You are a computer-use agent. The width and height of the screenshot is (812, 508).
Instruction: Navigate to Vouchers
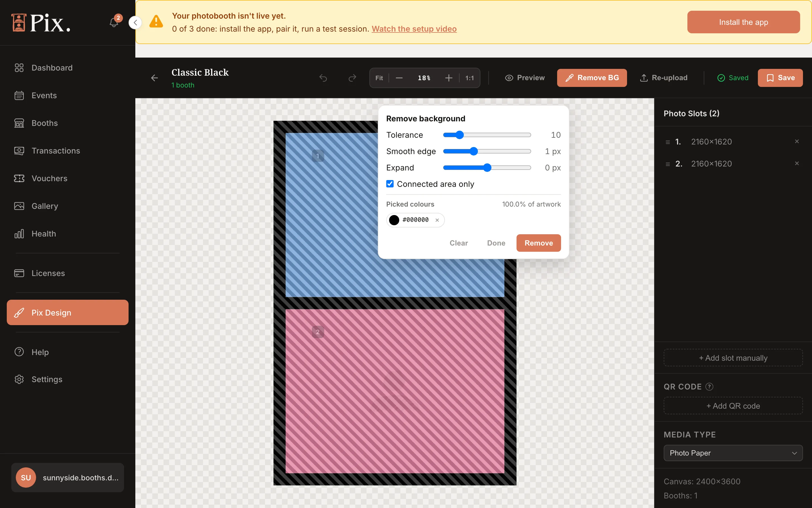coord(67,178)
